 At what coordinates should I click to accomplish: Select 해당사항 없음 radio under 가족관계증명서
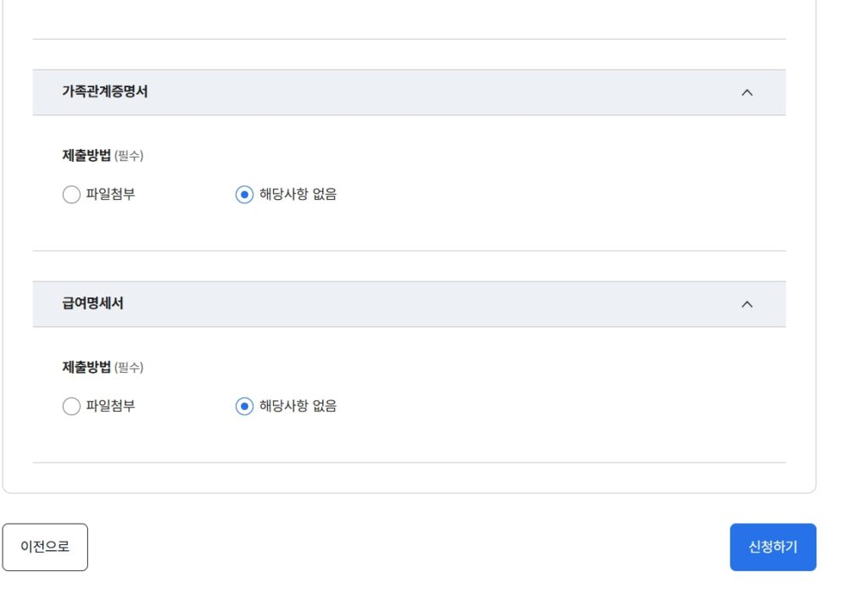[244, 194]
